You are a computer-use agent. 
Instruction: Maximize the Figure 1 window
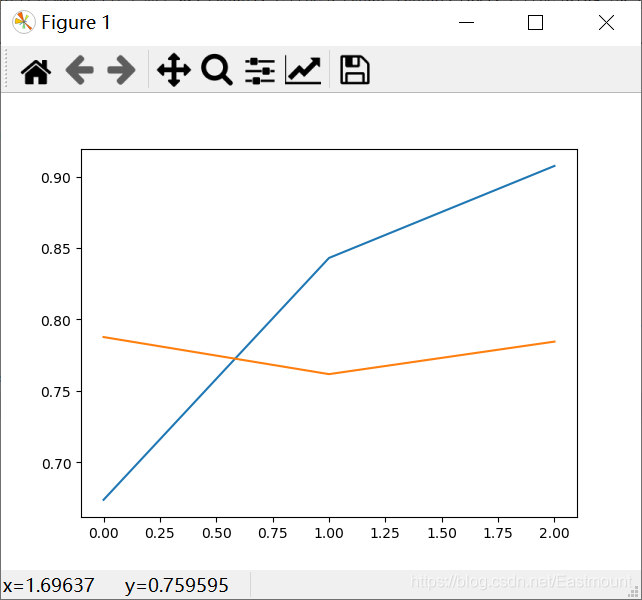pyautogui.click(x=535, y=22)
